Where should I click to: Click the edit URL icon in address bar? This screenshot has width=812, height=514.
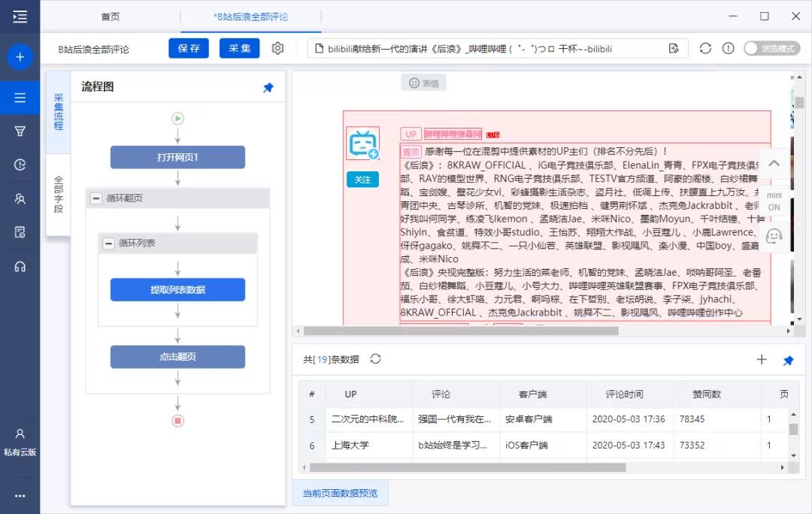(674, 48)
